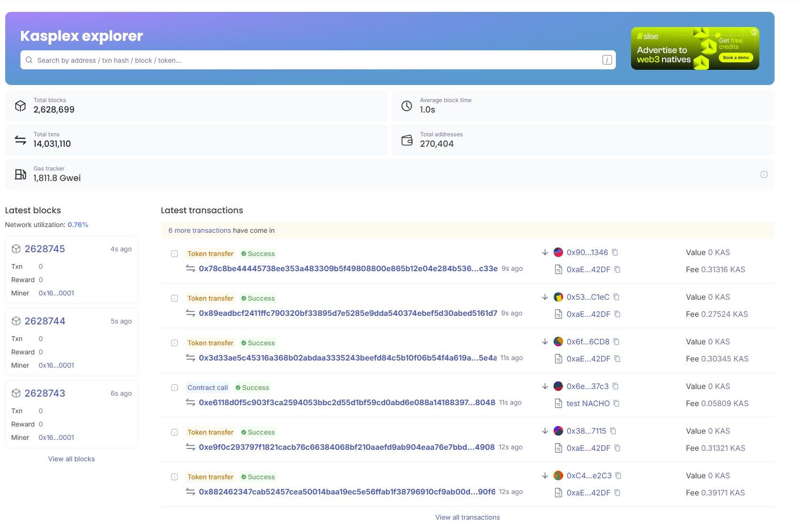The width and height of the screenshot is (804, 532).
Task: Open block 2628744 from Latest blocks
Action: click(x=45, y=321)
